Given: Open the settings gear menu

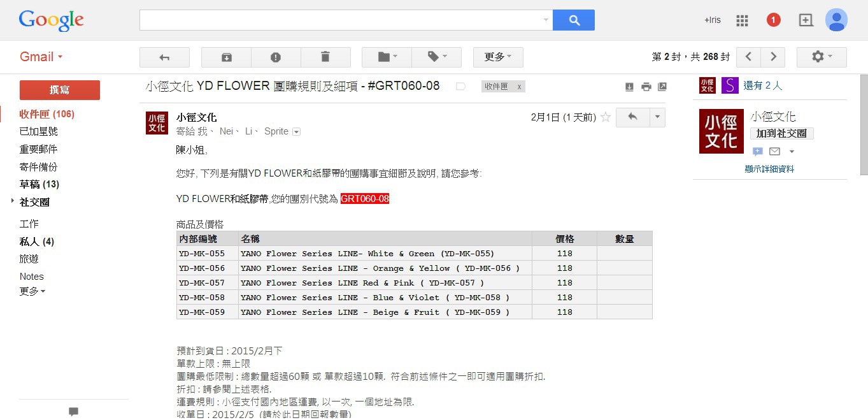Looking at the screenshot, I should click(822, 57).
